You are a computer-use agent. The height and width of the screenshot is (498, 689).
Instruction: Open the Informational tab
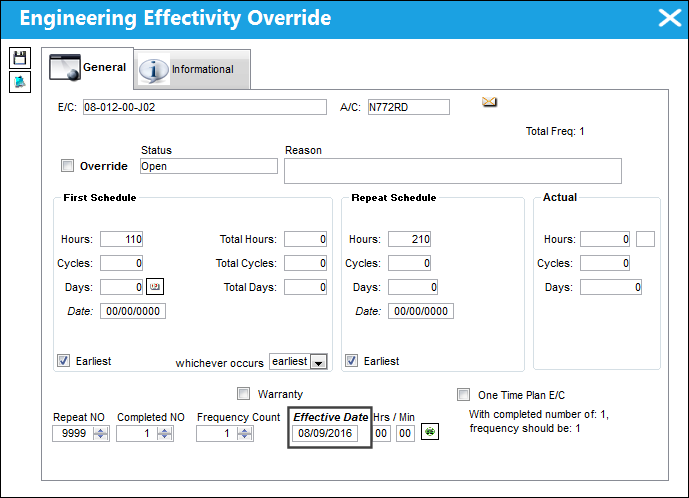click(x=192, y=69)
